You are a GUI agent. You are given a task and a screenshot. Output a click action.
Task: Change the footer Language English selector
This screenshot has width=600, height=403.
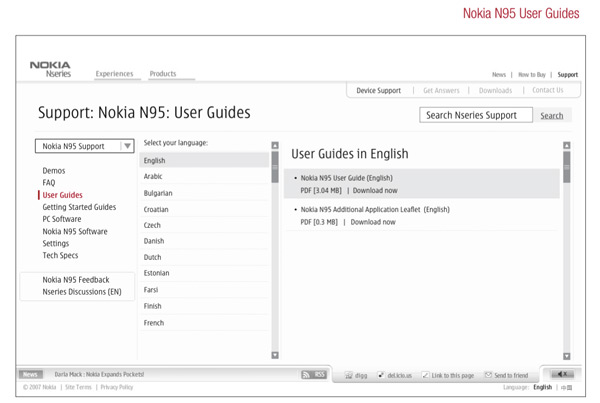pyautogui.click(x=542, y=387)
